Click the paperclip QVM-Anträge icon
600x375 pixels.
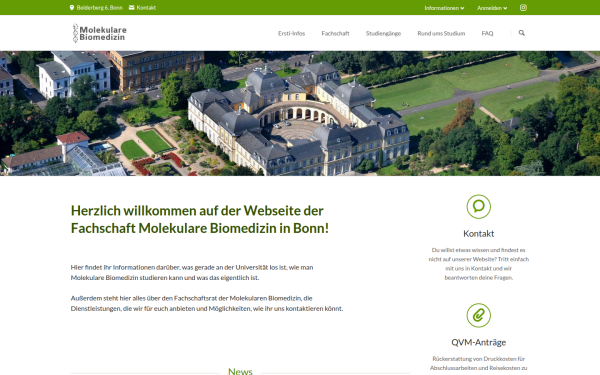click(x=478, y=315)
